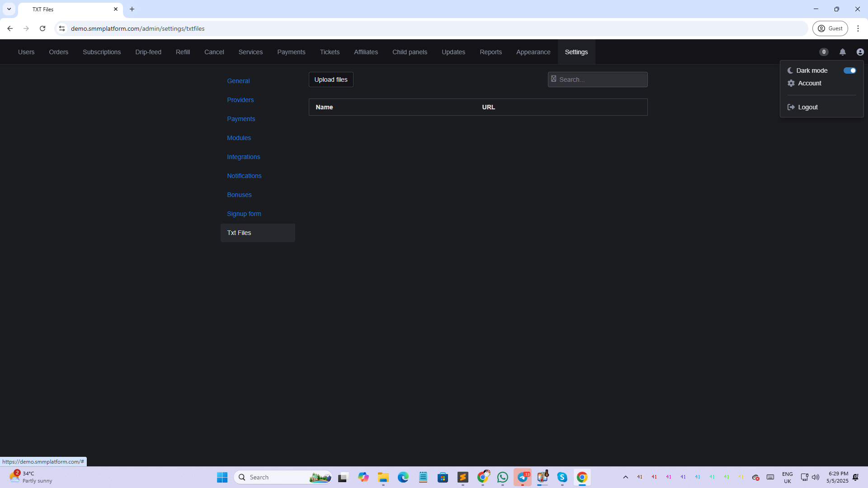Click the notifications bell icon

coord(842,52)
